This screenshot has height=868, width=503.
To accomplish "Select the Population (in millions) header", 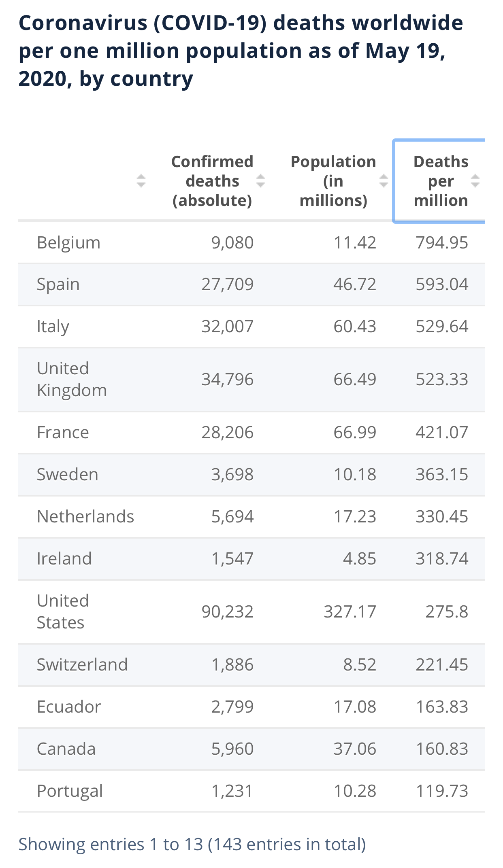I will pyautogui.click(x=333, y=181).
